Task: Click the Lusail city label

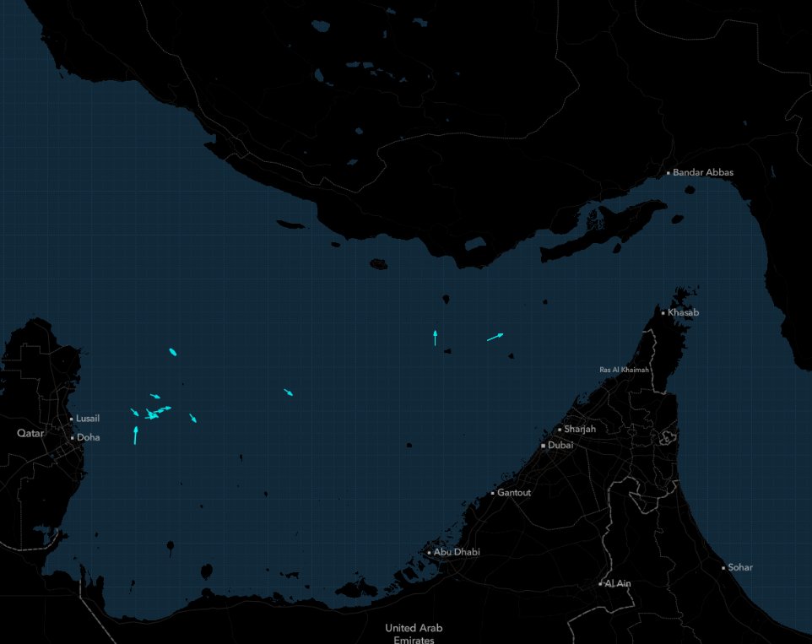Action: pyautogui.click(x=88, y=419)
